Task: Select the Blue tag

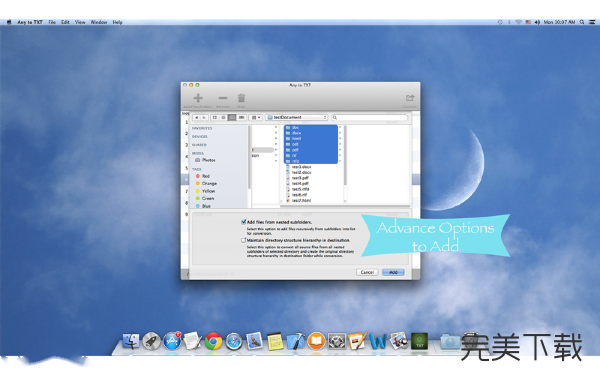Action: [x=203, y=206]
